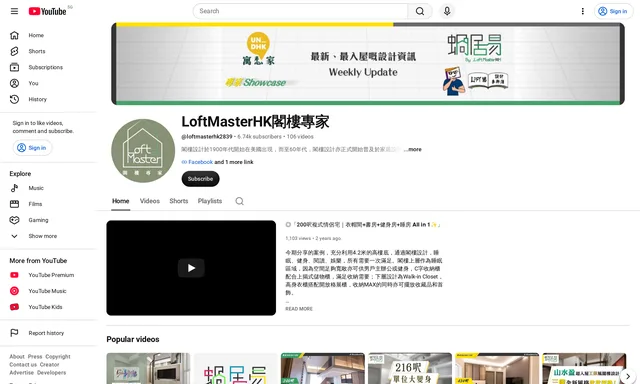Screen dimensions: 640x384
Task: Open 'and 1 more link'
Action: [x=234, y=162]
